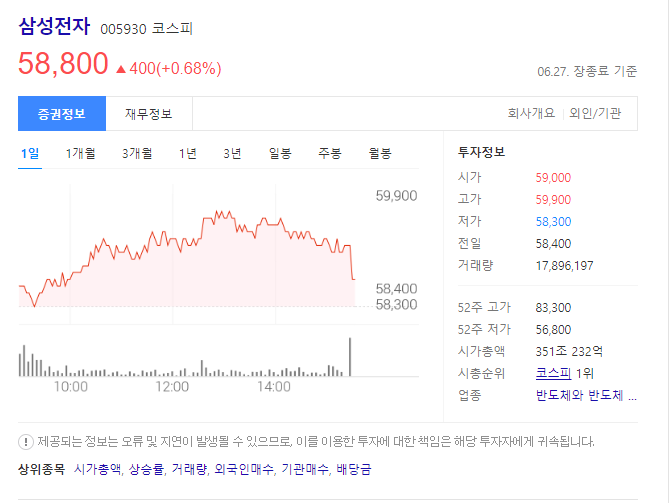Click the current price 58,800

(x=63, y=64)
